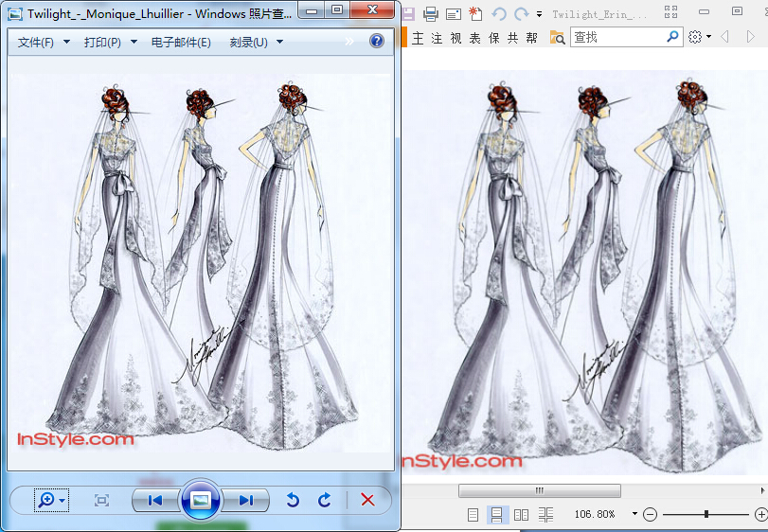This screenshot has height=532, width=768.
Task: Click the magnifier zoom button in Photo Viewer
Action: coord(46,500)
